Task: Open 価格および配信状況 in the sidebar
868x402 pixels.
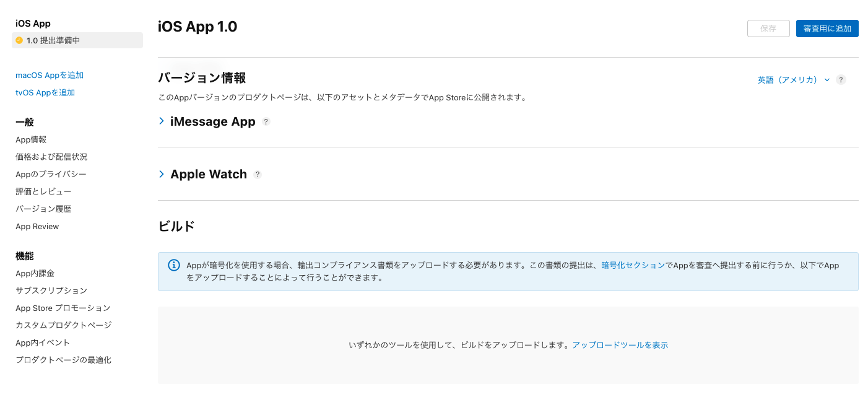Action: tap(51, 157)
